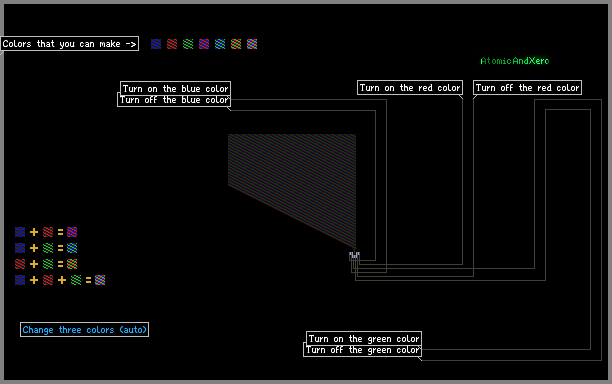Turn on the green color
The height and width of the screenshot is (384, 612).
tap(364, 338)
